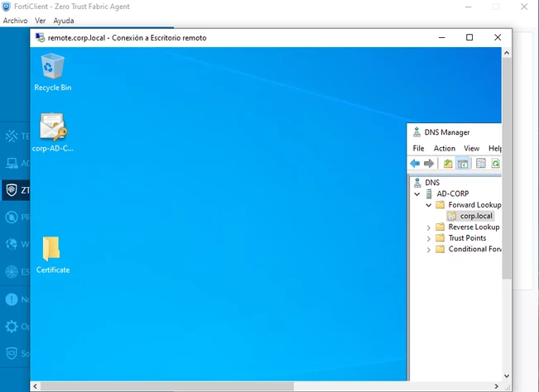The image size is (539, 392).
Task: Open the Recycle Bin on remote desktop
Action: (53, 72)
